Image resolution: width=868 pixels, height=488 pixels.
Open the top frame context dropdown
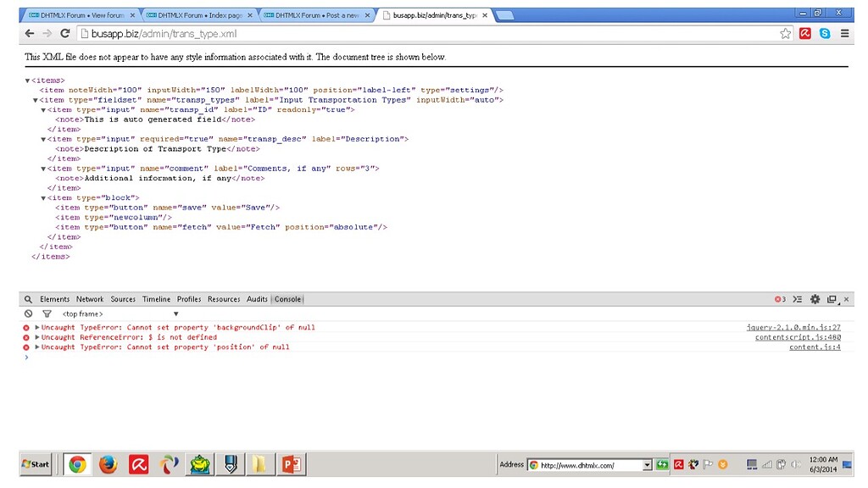tap(119, 313)
